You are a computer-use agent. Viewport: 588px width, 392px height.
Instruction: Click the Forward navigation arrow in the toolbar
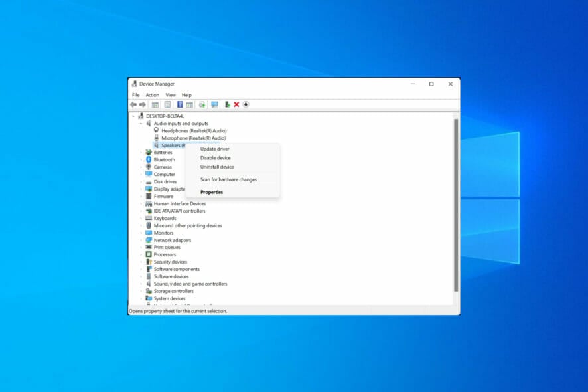pyautogui.click(x=143, y=104)
